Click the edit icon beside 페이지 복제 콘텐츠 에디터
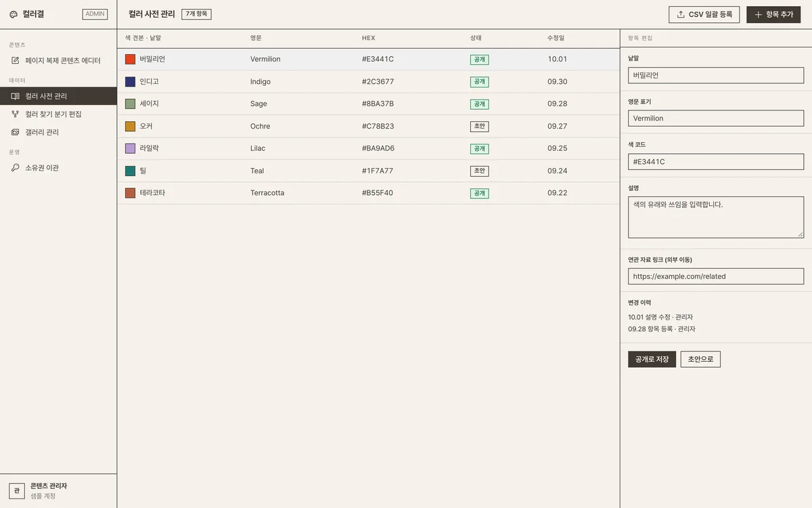This screenshot has height=508, width=812. coord(16,60)
